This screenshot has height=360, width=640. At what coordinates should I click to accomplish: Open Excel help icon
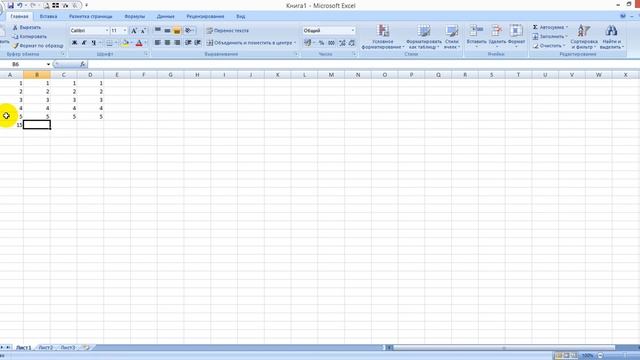coord(622,16)
